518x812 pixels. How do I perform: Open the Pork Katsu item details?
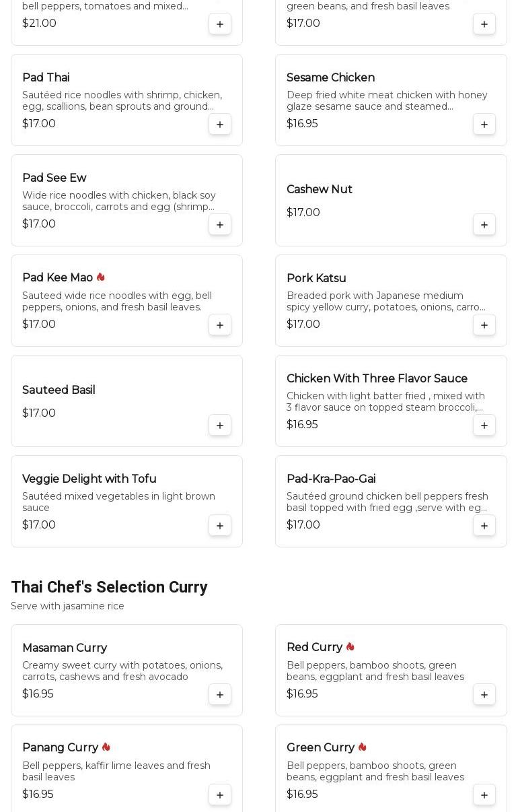coord(316,278)
